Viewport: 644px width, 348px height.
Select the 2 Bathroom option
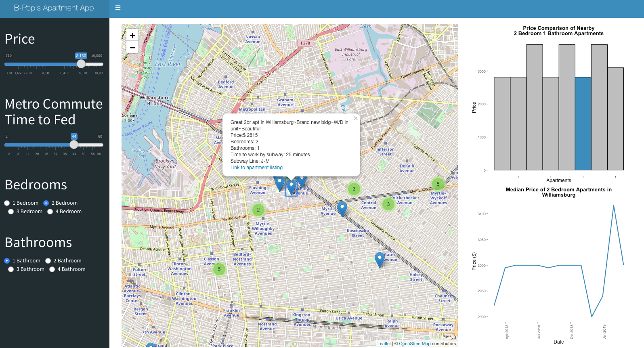coord(48,261)
